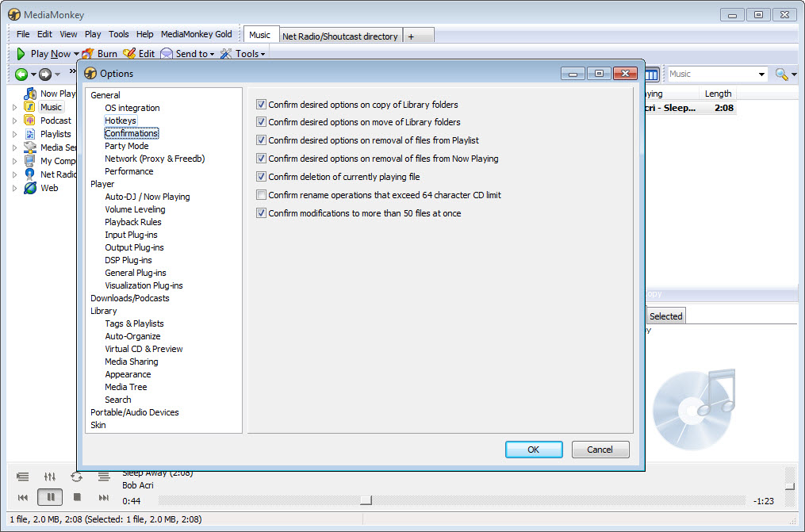Switch to Net Radio/Shoutcast directory tab
The width and height of the screenshot is (805, 532).
[x=340, y=36]
